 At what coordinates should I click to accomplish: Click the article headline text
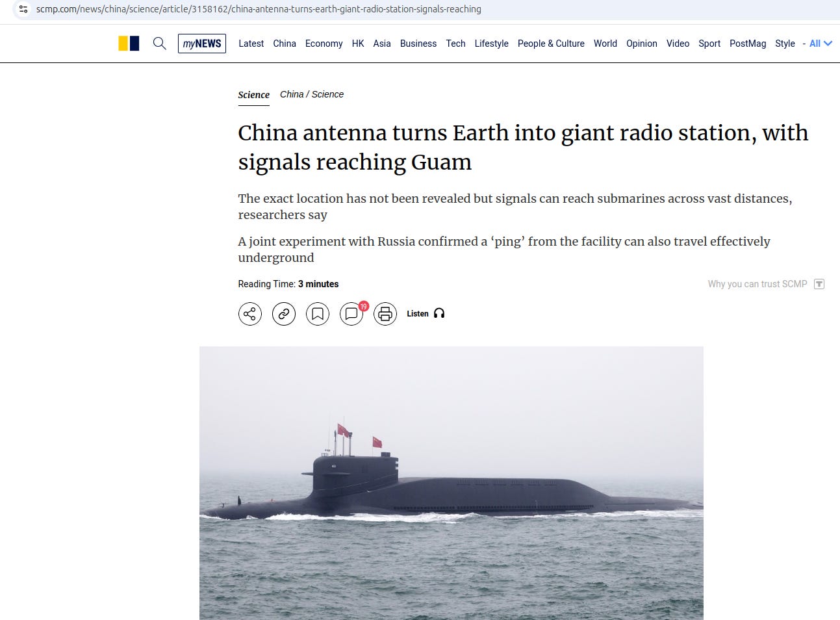(x=523, y=147)
